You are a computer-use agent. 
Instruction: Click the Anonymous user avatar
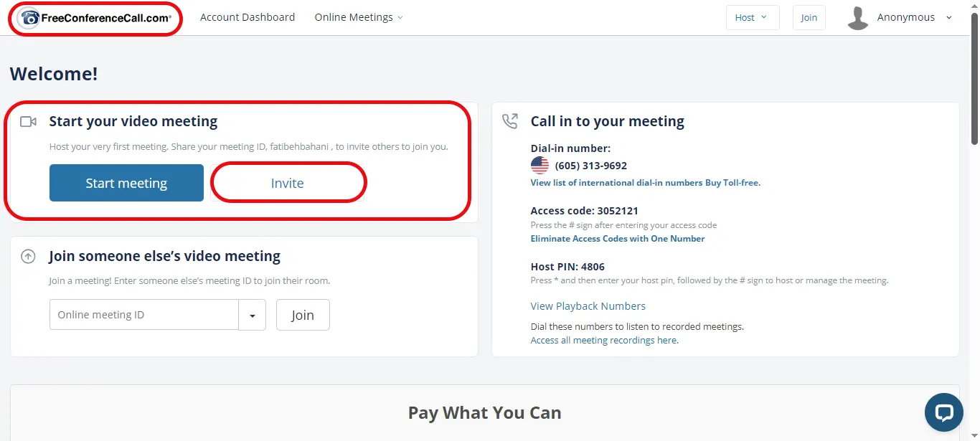click(x=857, y=18)
